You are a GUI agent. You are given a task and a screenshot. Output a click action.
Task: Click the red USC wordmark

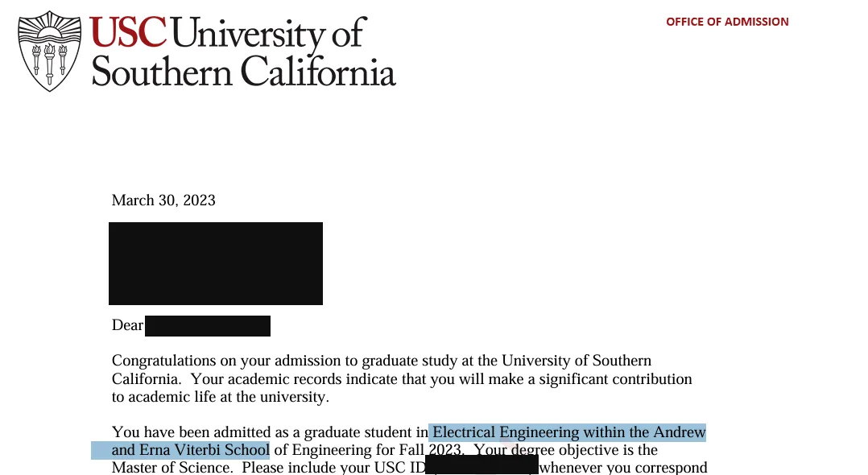(x=127, y=32)
